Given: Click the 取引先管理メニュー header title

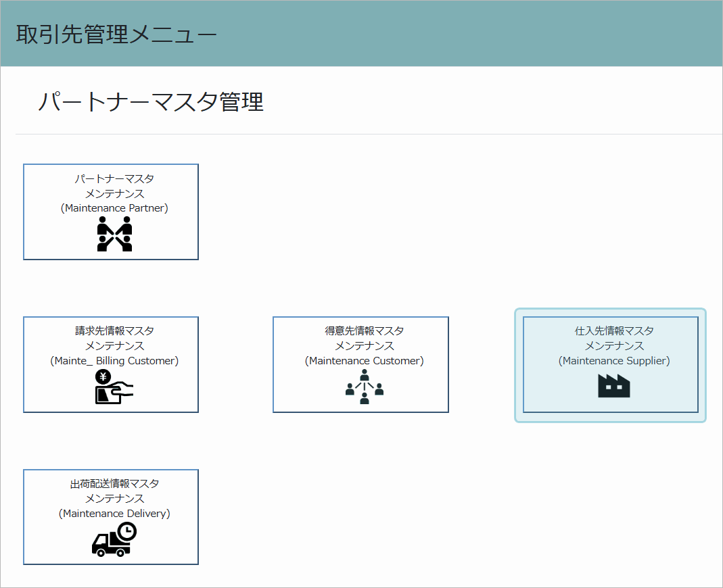Looking at the screenshot, I should 116,34.
